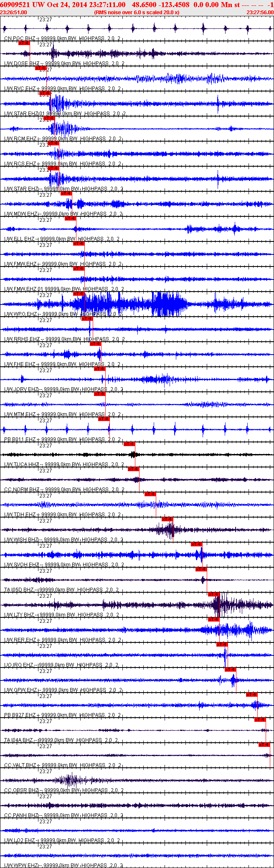Click the pick marker on UW.MDW trace
Viewport: 274px width, 868px height.
click(66, 193)
